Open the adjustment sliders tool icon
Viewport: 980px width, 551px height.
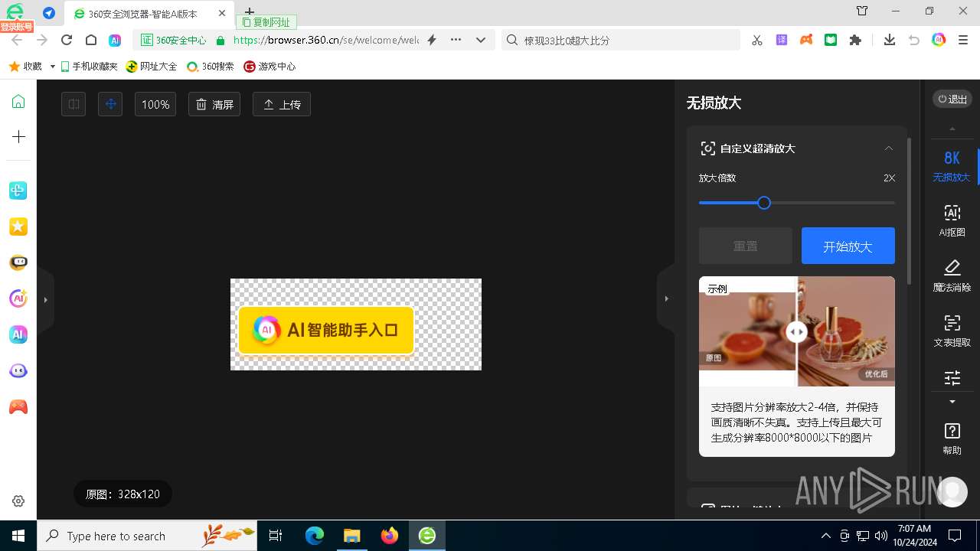coord(952,378)
